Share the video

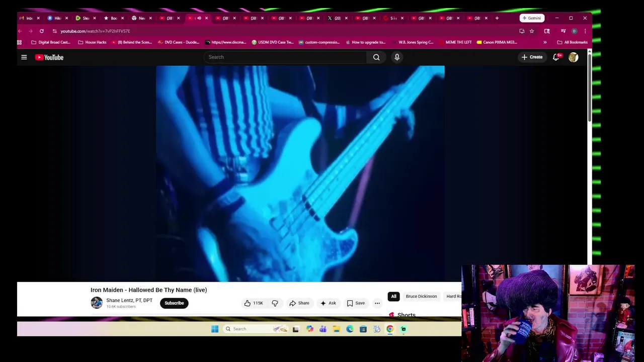pos(299,303)
